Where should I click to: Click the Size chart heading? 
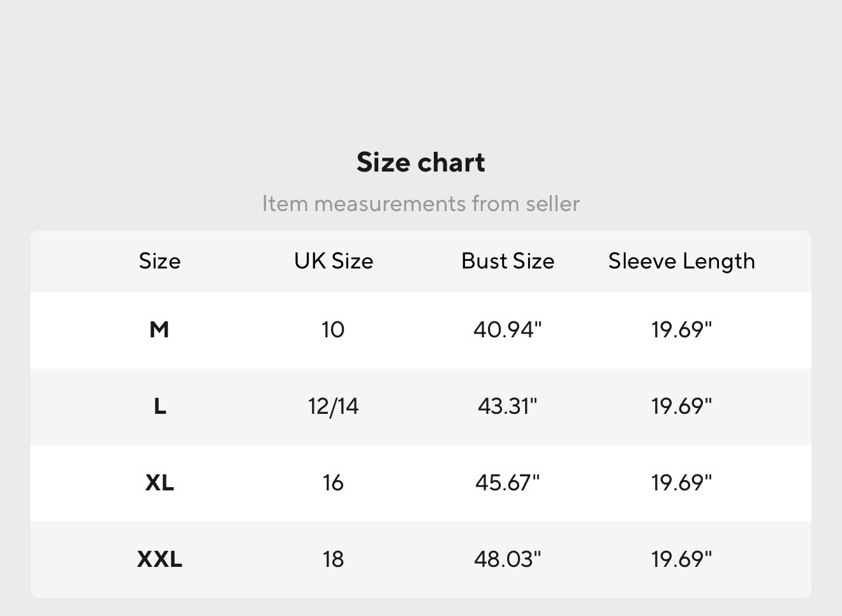click(420, 162)
